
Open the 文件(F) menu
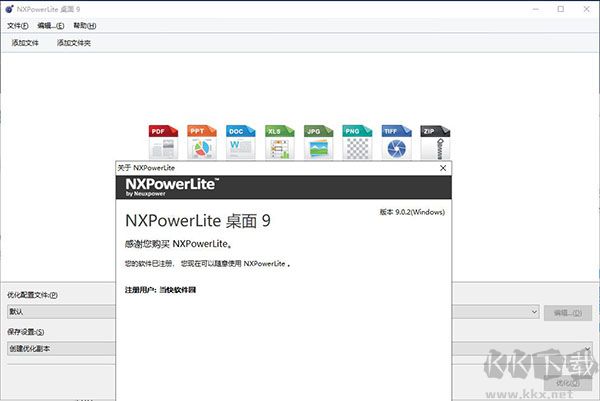18,26
